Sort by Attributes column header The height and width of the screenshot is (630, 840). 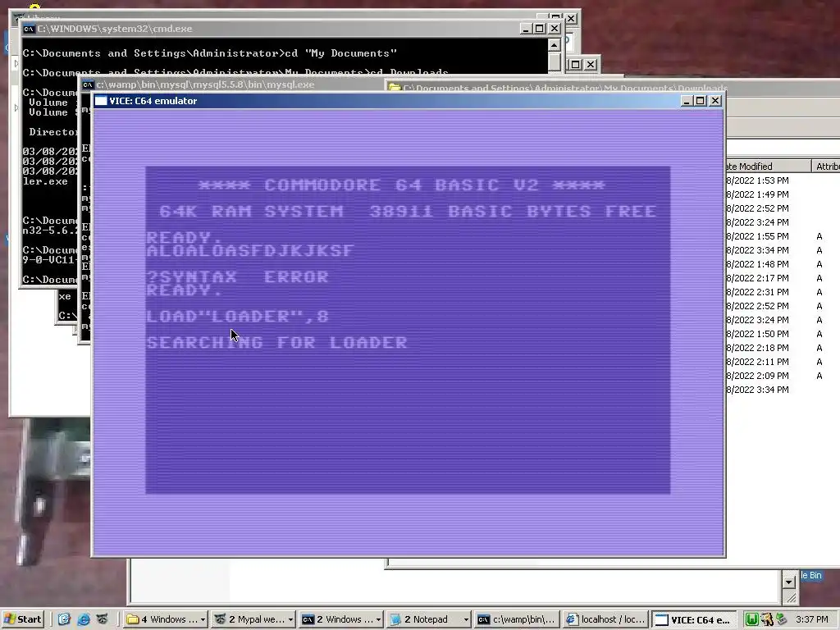pyautogui.click(x=826, y=166)
